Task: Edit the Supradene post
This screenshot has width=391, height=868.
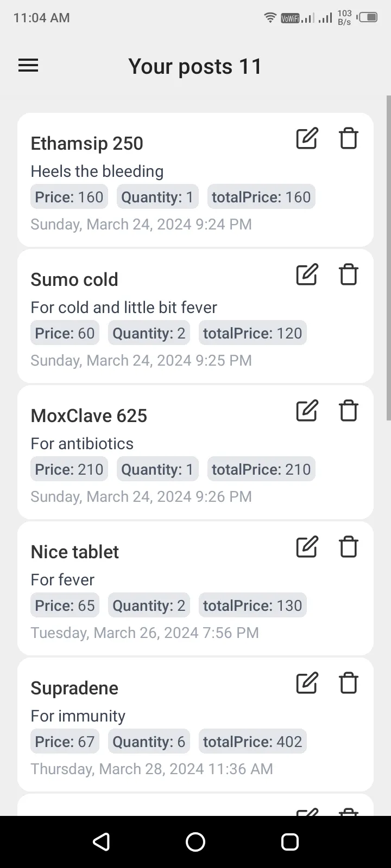Action: (307, 683)
